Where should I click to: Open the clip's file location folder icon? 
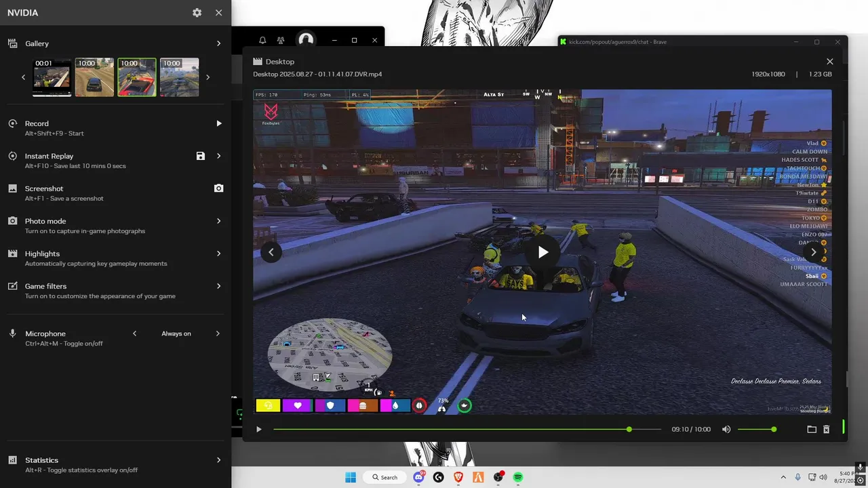pos(812,429)
